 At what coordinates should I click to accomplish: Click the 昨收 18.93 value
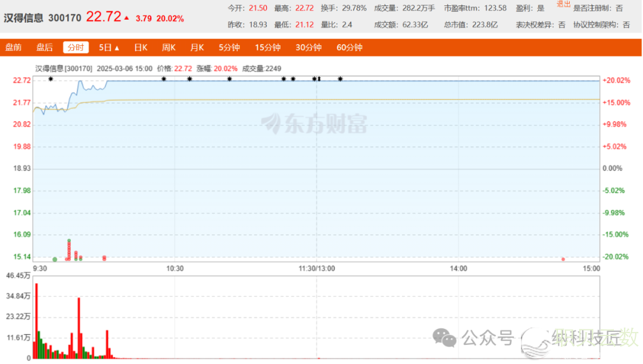(258, 24)
